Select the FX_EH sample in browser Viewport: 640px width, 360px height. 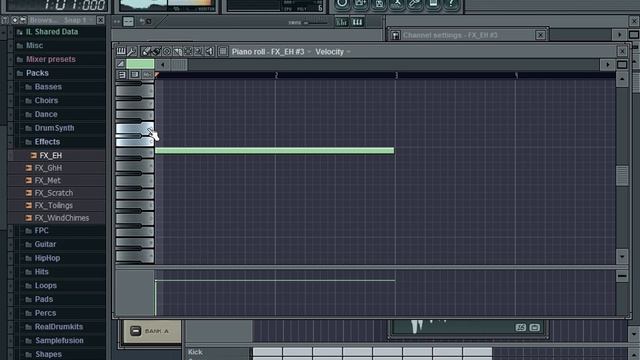tap(51, 156)
